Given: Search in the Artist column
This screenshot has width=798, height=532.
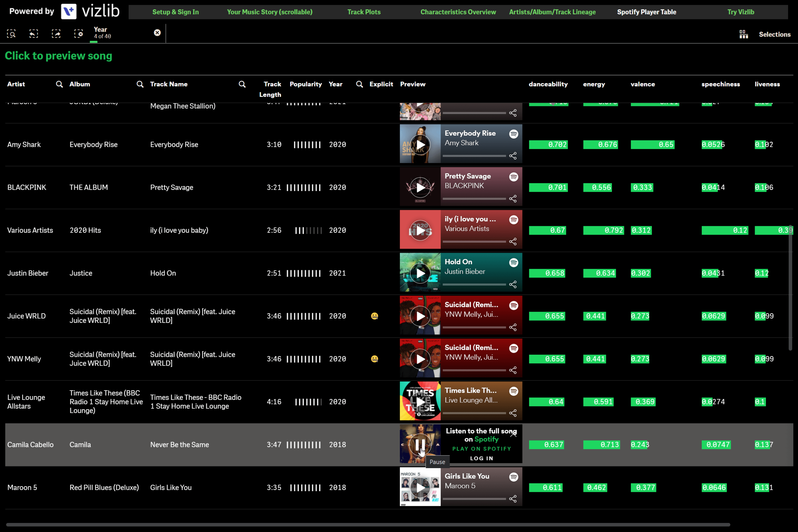Looking at the screenshot, I should (59, 84).
